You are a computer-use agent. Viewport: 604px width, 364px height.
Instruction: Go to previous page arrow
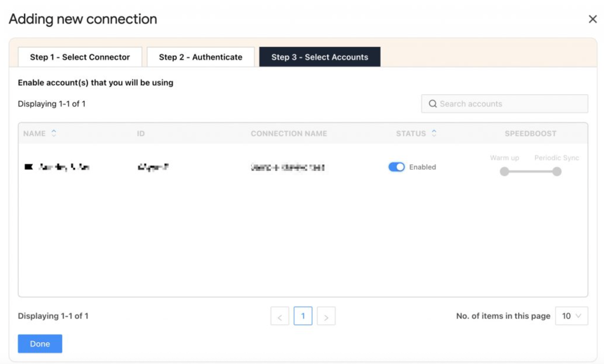pyautogui.click(x=280, y=316)
